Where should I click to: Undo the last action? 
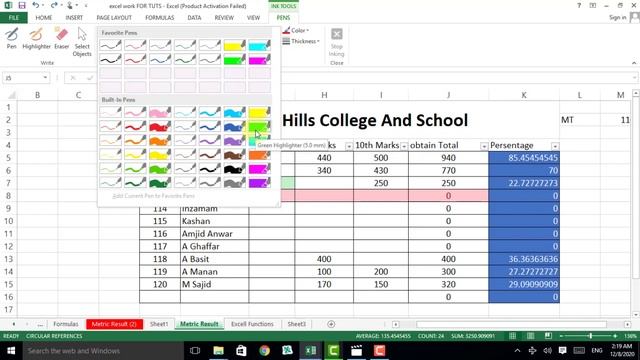pos(36,5)
